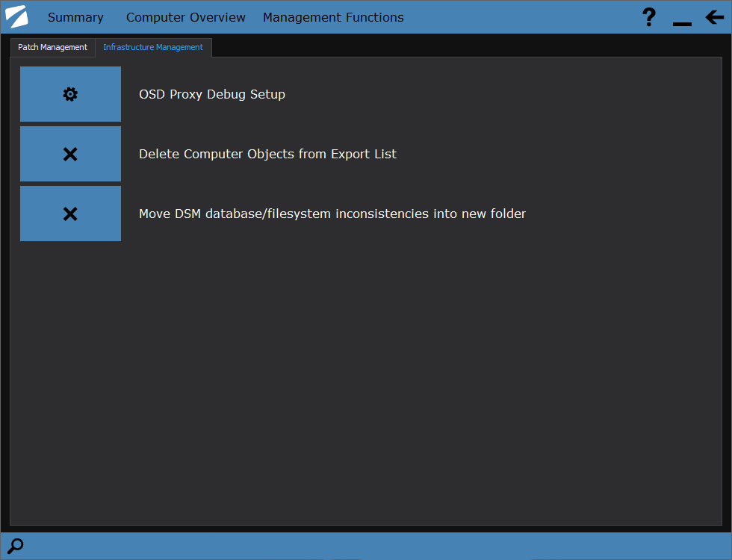Image resolution: width=732 pixels, height=560 pixels.
Task: Click the OSD Proxy Debug Setup label
Action: (212, 94)
